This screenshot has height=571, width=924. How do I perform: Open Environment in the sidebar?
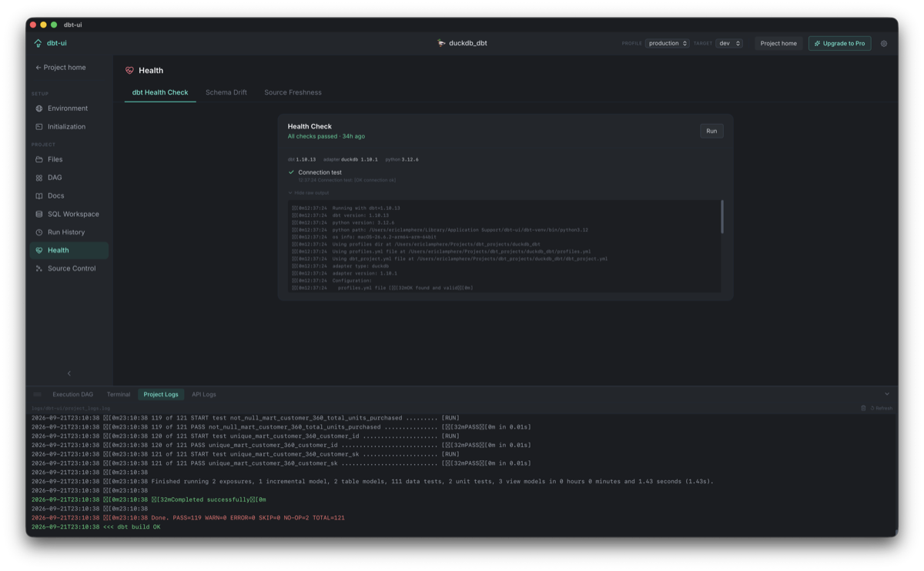(69, 109)
